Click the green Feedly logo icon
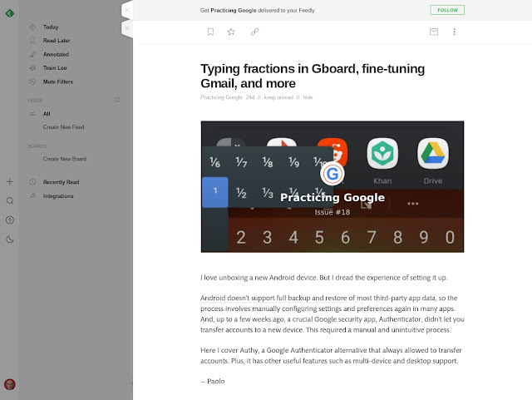Image resolution: width=532 pixels, height=400 pixels. pos(10,13)
